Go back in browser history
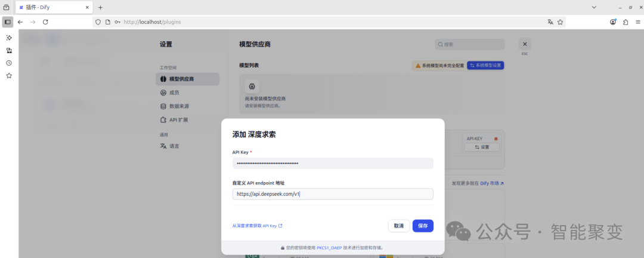This screenshot has height=258, width=644. click(x=20, y=22)
